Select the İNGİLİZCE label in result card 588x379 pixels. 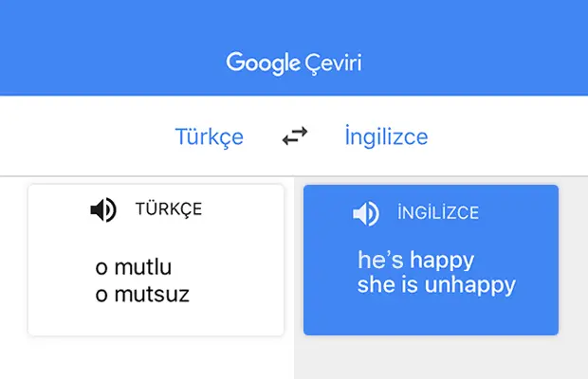click(438, 213)
